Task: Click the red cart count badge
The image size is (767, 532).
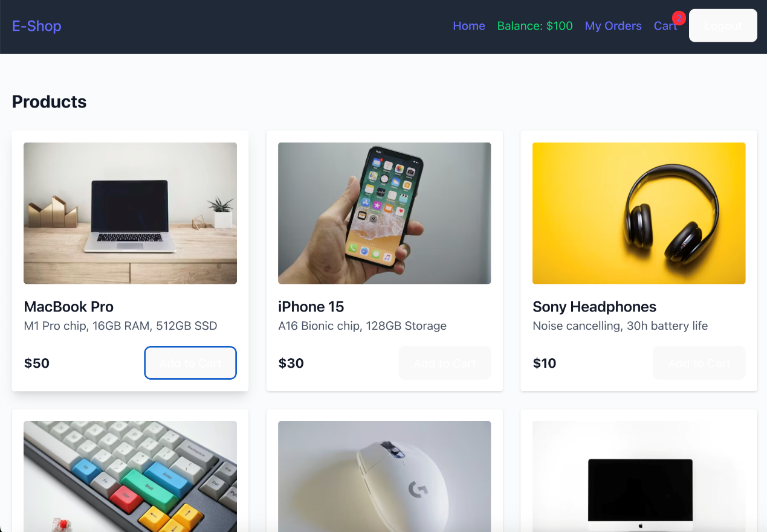Action: (679, 18)
